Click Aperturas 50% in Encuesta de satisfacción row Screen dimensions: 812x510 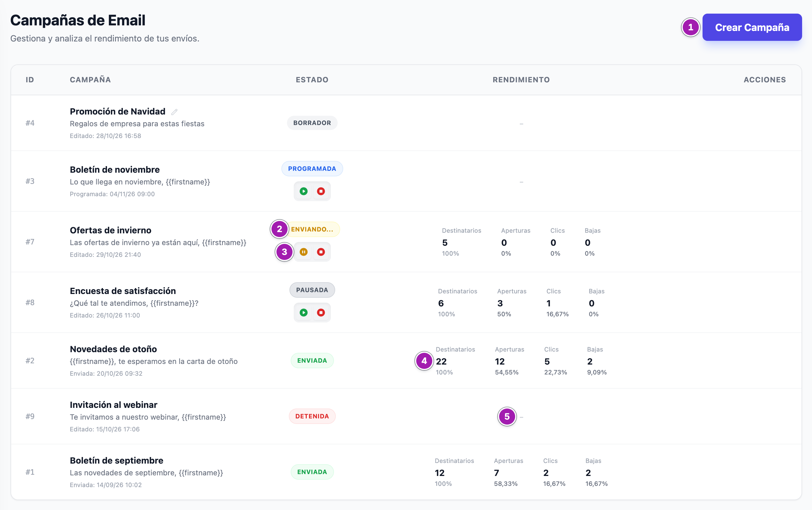point(504,314)
